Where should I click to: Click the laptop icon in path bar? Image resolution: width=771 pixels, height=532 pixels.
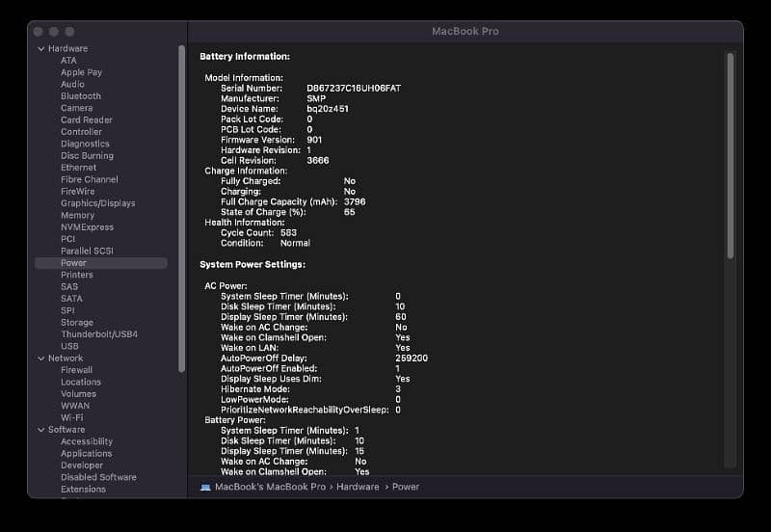tap(205, 487)
